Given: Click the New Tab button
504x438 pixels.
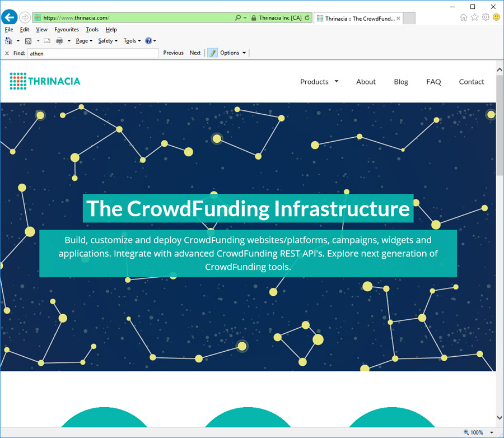Looking at the screenshot, I should (x=409, y=18).
